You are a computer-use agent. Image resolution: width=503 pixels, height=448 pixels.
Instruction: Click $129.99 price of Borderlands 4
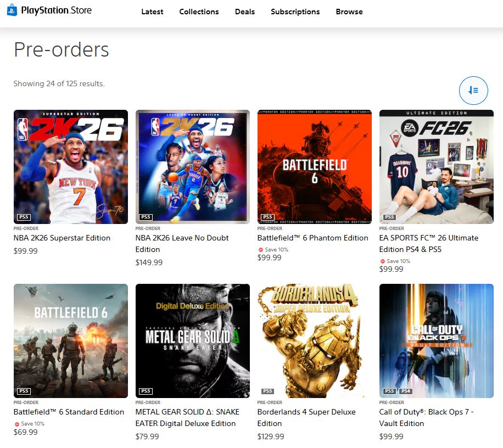(x=270, y=436)
